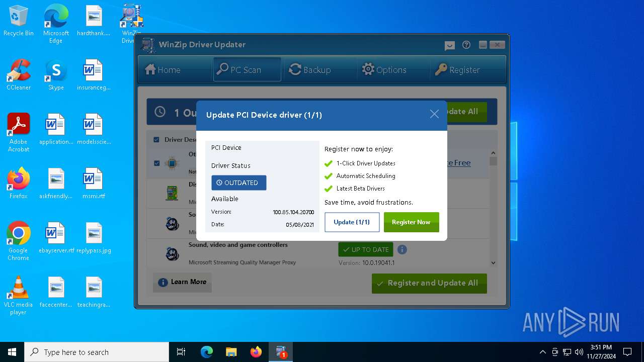This screenshot has width=644, height=362.
Task: Click the scroll down arrow of driver list
Action: coord(493,262)
